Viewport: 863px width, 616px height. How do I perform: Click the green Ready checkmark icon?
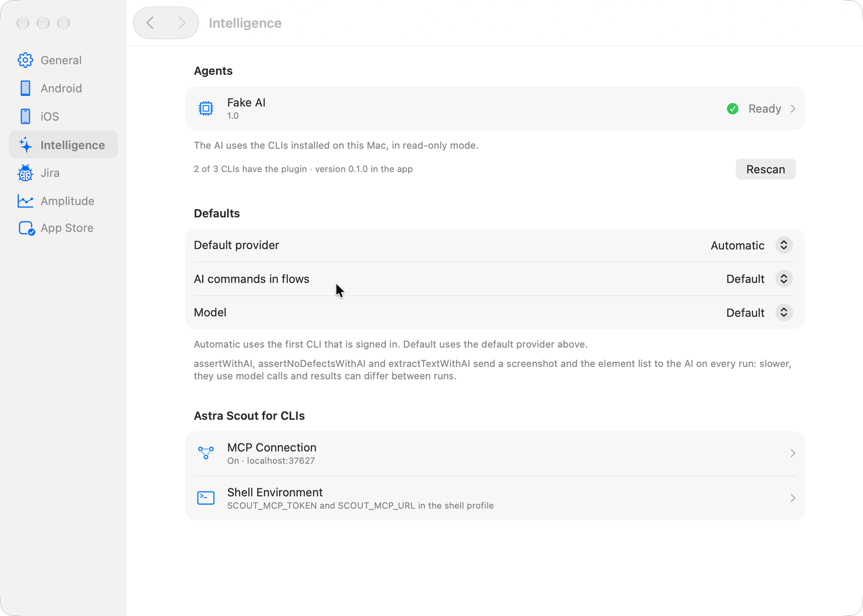coord(733,109)
